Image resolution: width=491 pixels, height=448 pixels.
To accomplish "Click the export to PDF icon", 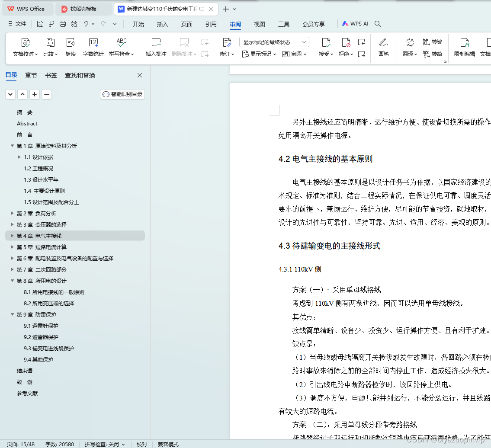I will [51, 24].
